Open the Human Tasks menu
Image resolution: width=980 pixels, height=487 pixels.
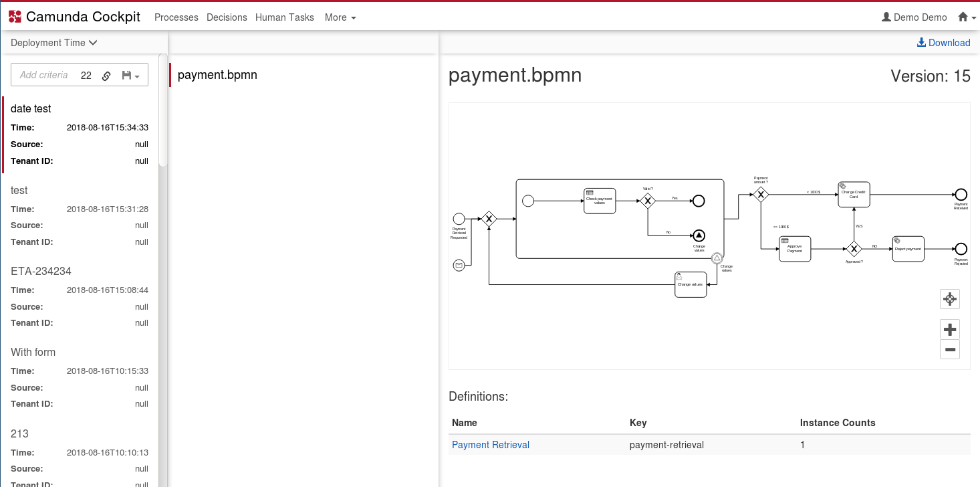[x=285, y=17]
